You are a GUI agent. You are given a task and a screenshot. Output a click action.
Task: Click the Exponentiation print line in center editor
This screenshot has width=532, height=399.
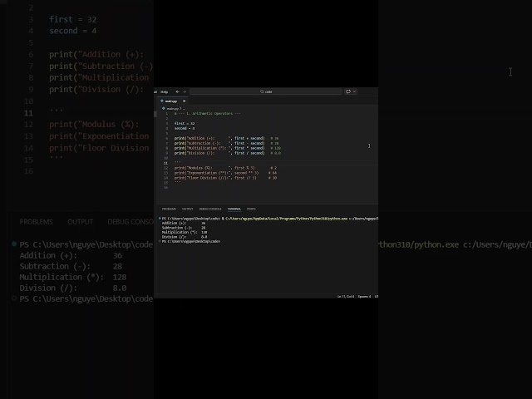tap(225, 173)
